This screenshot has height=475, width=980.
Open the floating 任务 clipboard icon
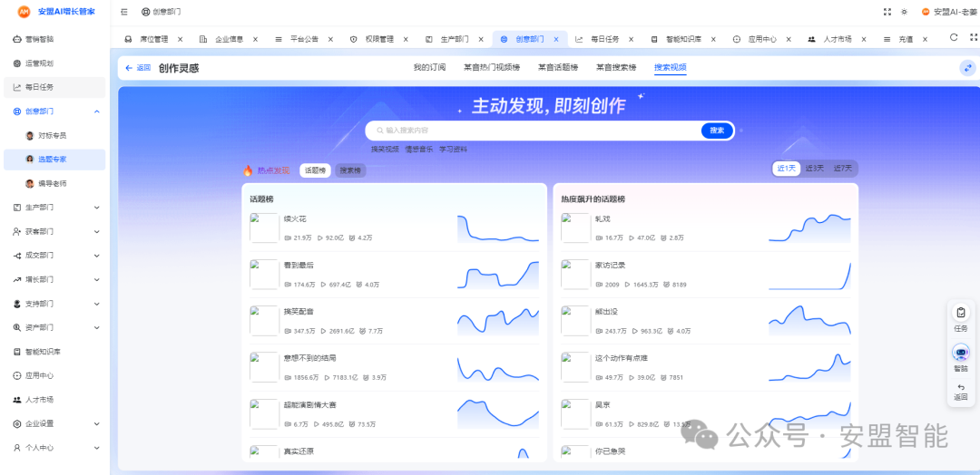(961, 312)
